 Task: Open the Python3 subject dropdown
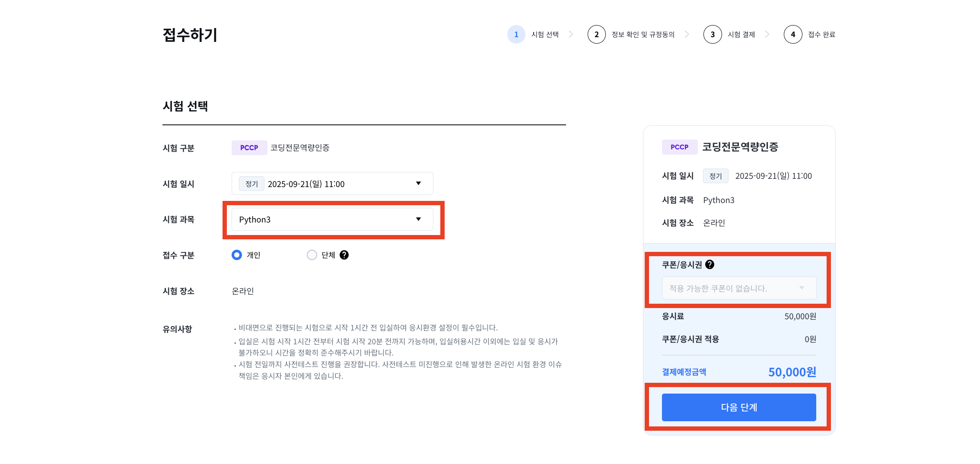(x=332, y=219)
